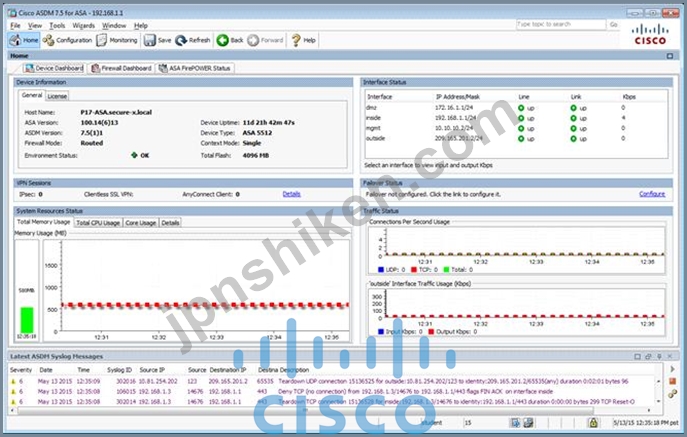Select the mgmt interface row

point(516,128)
